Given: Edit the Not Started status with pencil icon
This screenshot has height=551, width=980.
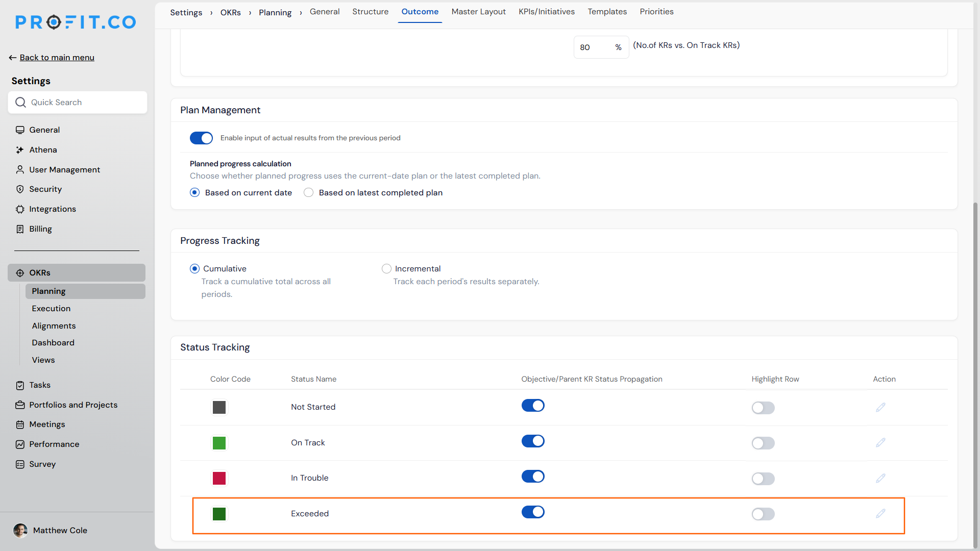Looking at the screenshot, I should [x=880, y=407].
